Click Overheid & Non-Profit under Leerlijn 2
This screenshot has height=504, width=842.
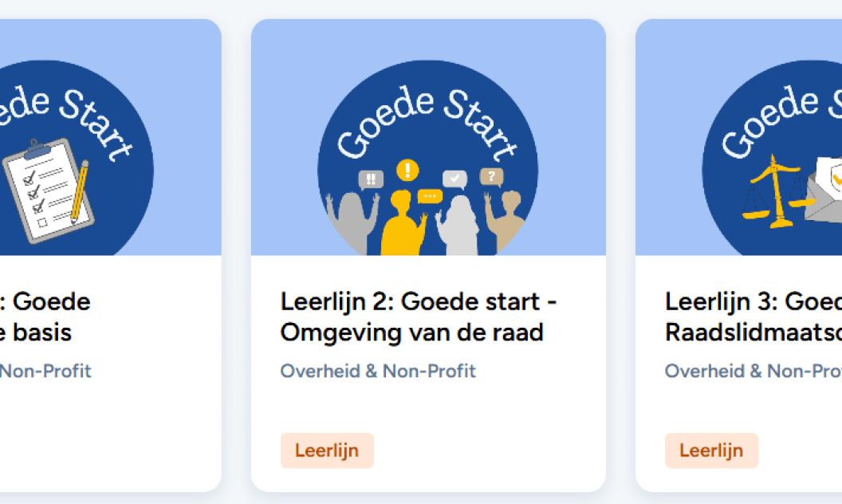click(378, 371)
